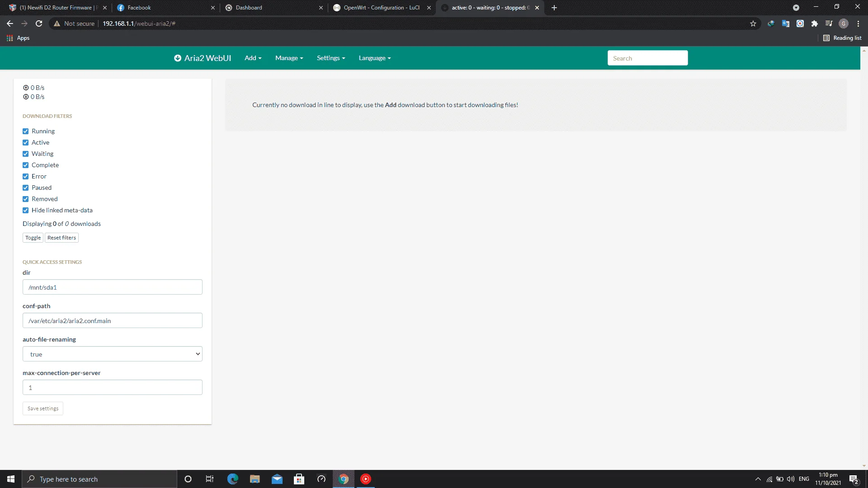Uncheck the Waiting filter
This screenshot has width=868, height=488.
click(x=26, y=154)
